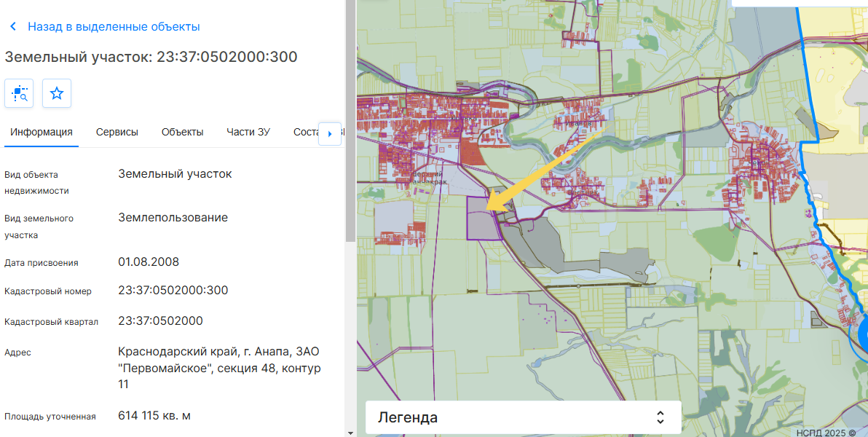Expand the Легенда panel using its chevron
Screen dimensions: 868x437
pos(660,417)
